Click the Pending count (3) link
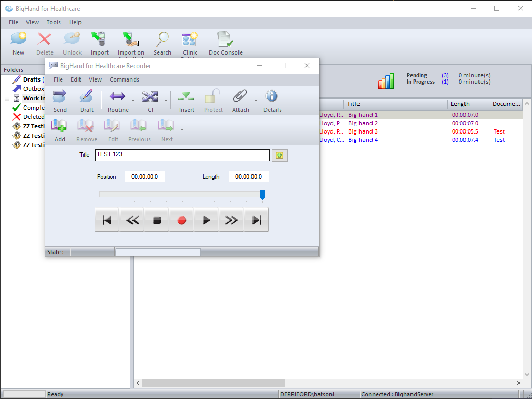Screen dimensions: 532x399 pyautogui.click(x=445, y=75)
